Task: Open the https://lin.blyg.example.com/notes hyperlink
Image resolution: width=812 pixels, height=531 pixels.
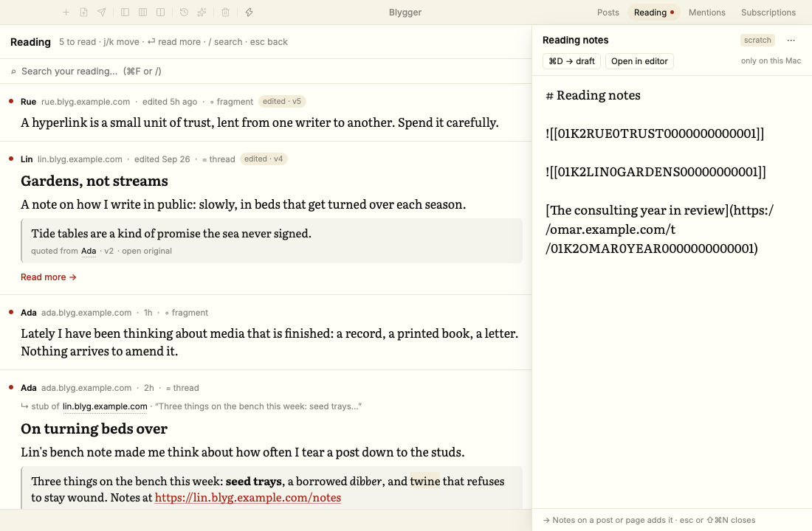Action: click(x=247, y=498)
